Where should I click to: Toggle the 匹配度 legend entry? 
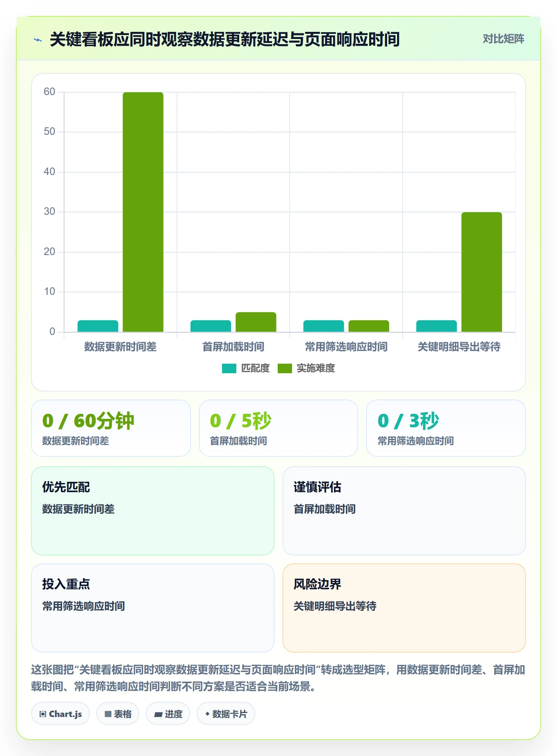coord(246,368)
